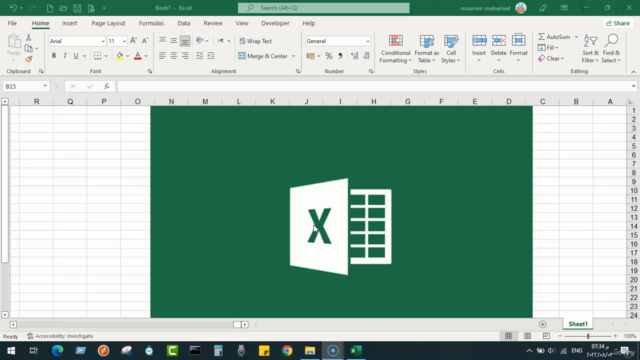The height and width of the screenshot is (360, 640).
Task: Click the Delete cells icon
Action: pyautogui.click(x=498, y=41)
